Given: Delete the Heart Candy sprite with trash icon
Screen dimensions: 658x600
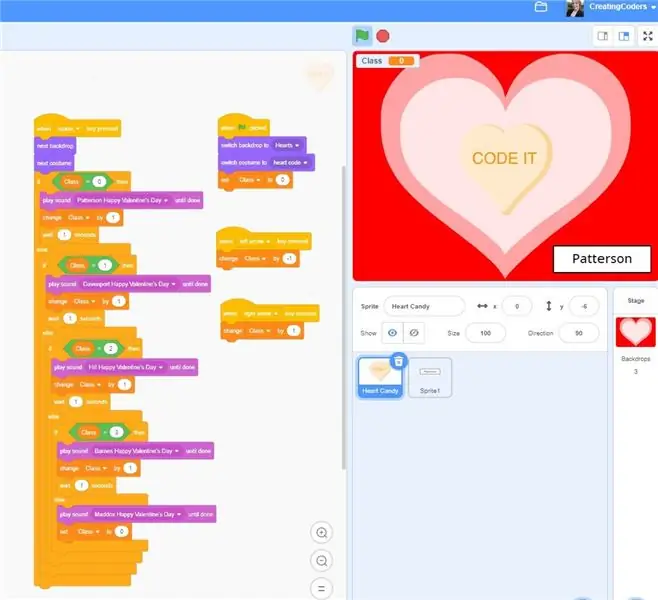Looking at the screenshot, I should point(399,360).
